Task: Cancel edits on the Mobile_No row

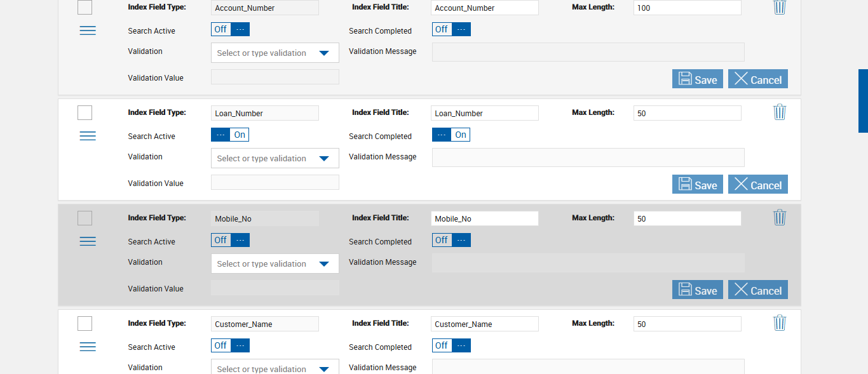Action: [757, 290]
